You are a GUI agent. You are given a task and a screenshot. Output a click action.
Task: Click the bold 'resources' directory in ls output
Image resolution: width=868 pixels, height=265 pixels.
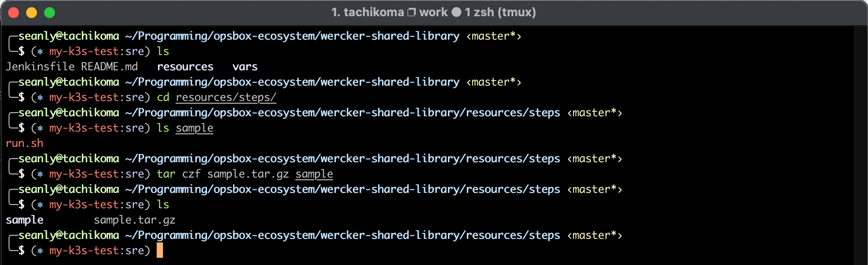pyautogui.click(x=185, y=67)
